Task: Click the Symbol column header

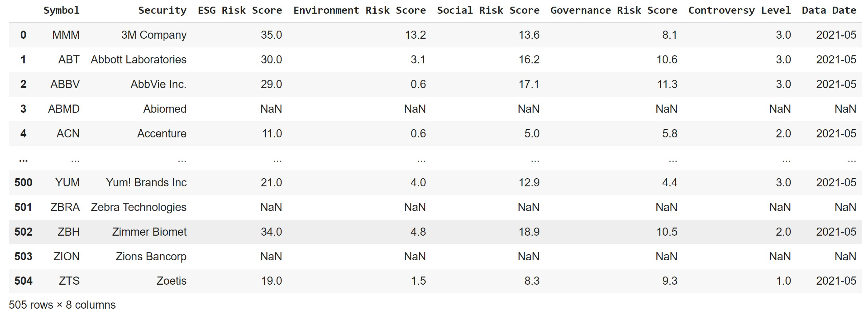Action: tap(61, 10)
